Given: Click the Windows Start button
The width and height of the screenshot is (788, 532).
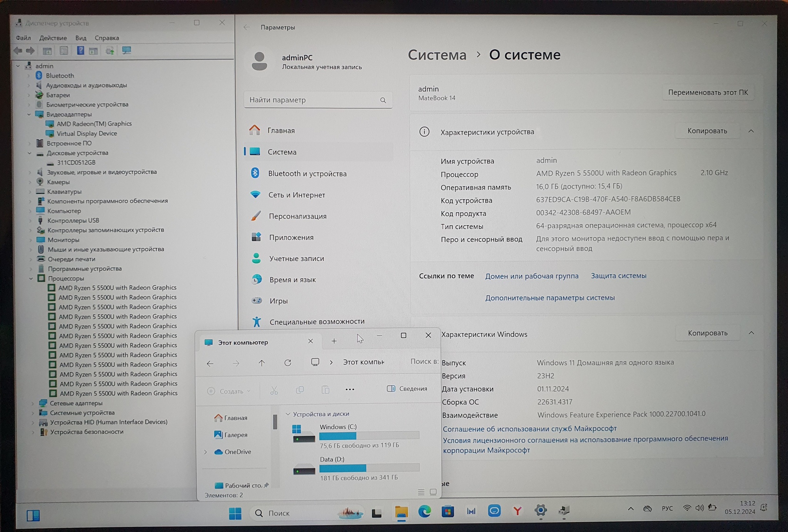Looking at the screenshot, I should click(x=235, y=513).
